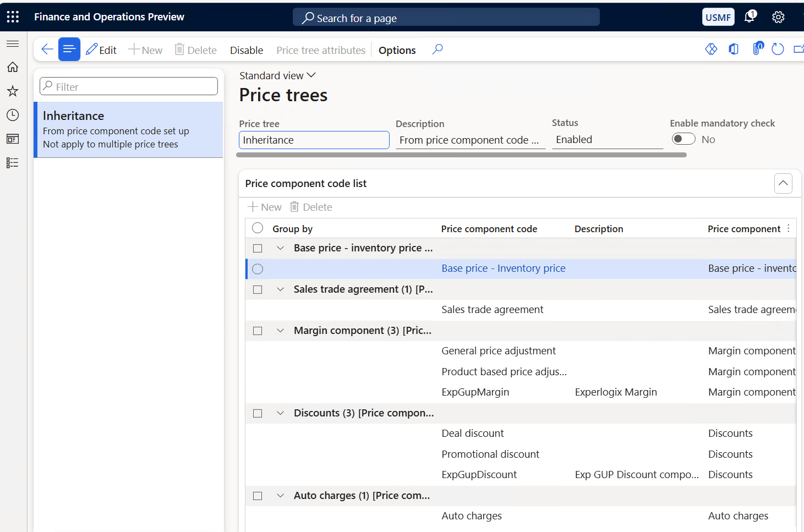Screen dimensions: 804x532
Task: Click the USMF company button
Action: coord(718,17)
